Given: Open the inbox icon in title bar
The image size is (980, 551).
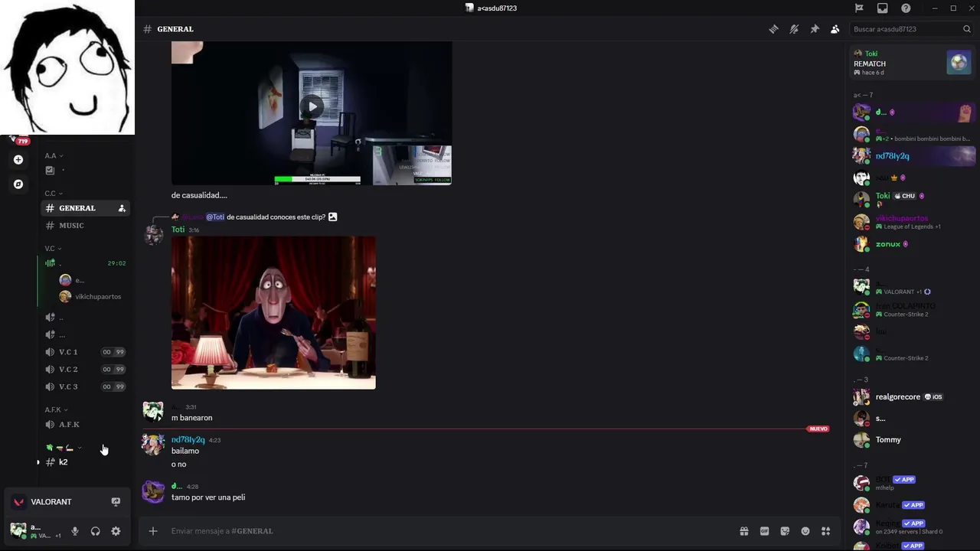Looking at the screenshot, I should pyautogui.click(x=883, y=8).
